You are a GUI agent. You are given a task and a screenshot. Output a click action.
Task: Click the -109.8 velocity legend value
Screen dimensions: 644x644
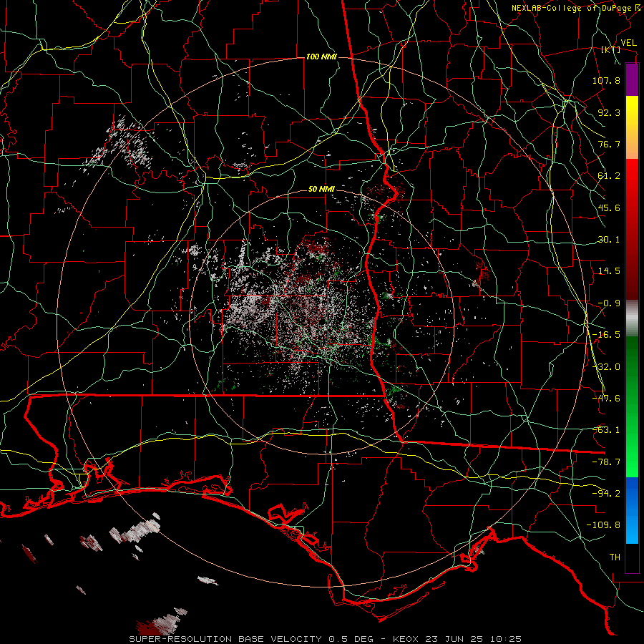tap(603, 525)
